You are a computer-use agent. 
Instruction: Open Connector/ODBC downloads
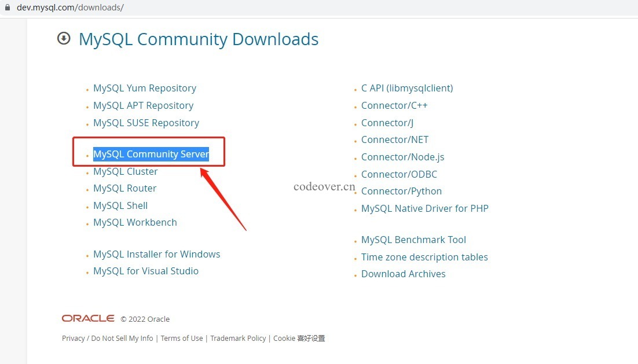click(399, 174)
